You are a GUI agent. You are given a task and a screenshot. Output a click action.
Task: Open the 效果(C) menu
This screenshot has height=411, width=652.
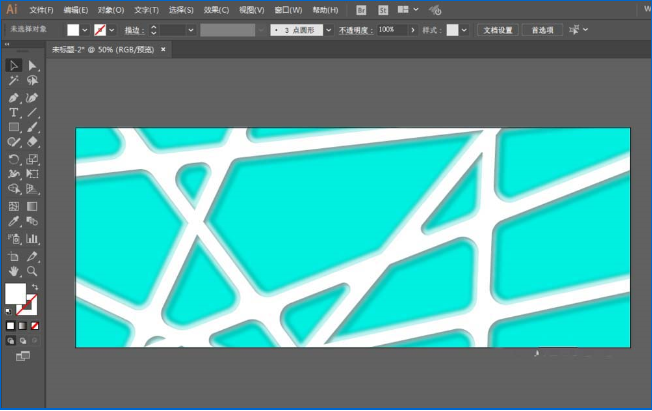coord(216,9)
